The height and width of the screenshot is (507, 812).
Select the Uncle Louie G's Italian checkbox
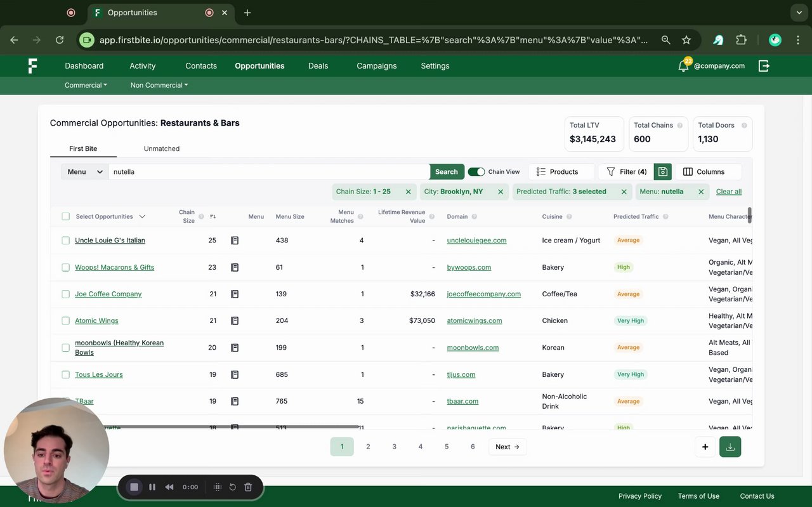pyautogui.click(x=65, y=240)
